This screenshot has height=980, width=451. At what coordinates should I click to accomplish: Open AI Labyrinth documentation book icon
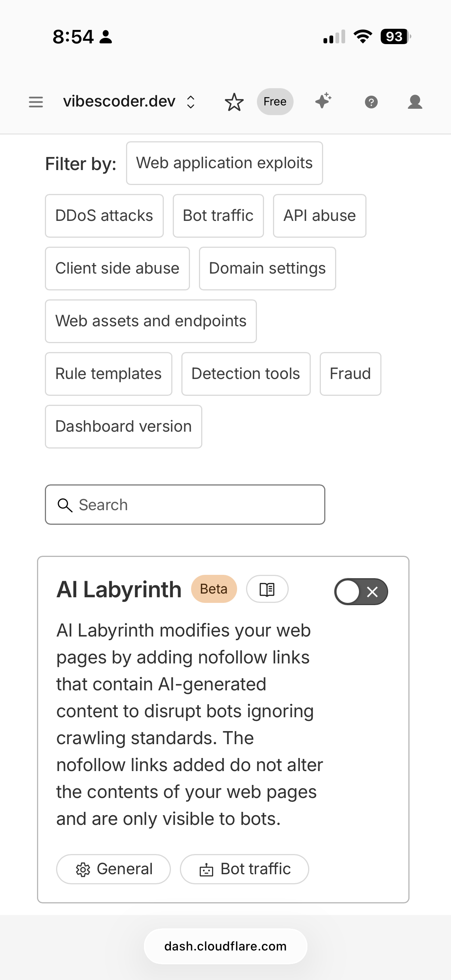pyautogui.click(x=267, y=589)
